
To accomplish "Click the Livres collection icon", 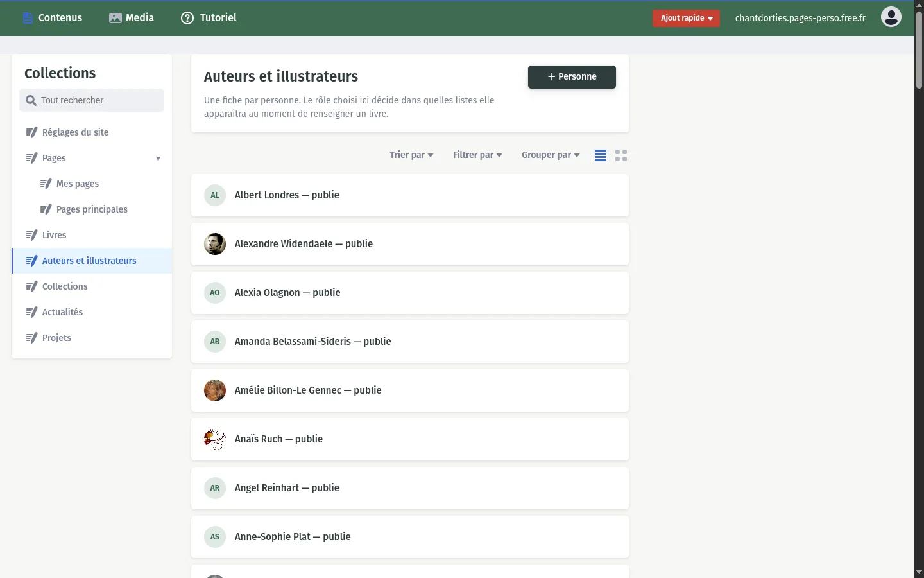I will pos(31,235).
